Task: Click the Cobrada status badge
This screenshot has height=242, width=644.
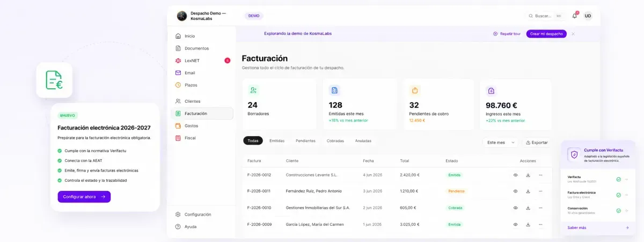Action: [x=456, y=208]
